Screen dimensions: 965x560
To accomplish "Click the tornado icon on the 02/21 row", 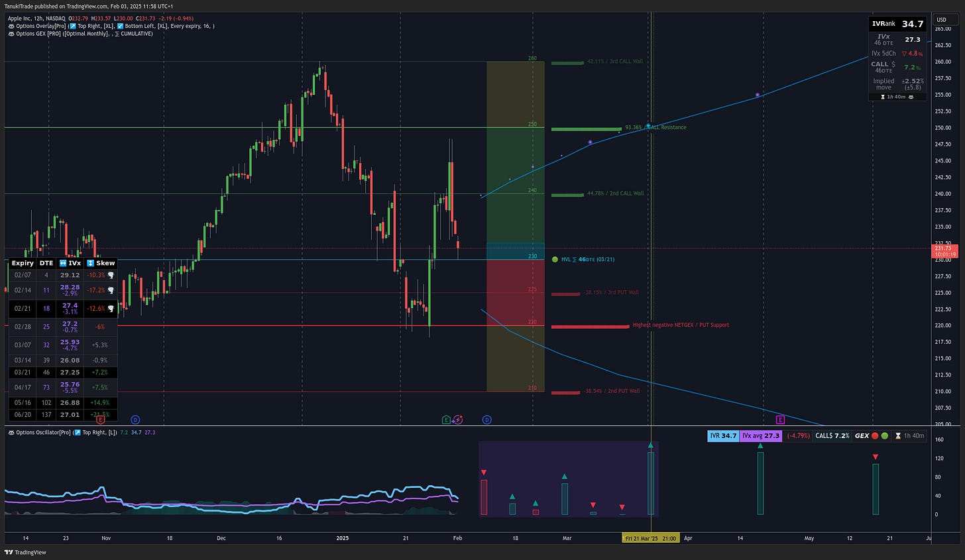I will click(x=111, y=308).
